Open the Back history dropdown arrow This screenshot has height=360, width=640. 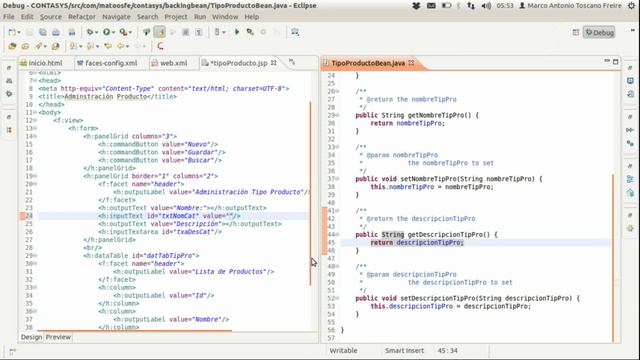tap(127, 47)
